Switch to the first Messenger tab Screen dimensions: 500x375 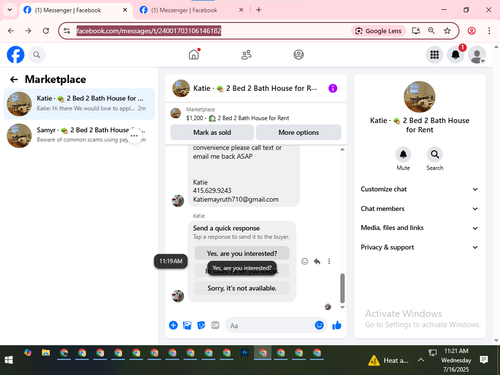coord(75,10)
